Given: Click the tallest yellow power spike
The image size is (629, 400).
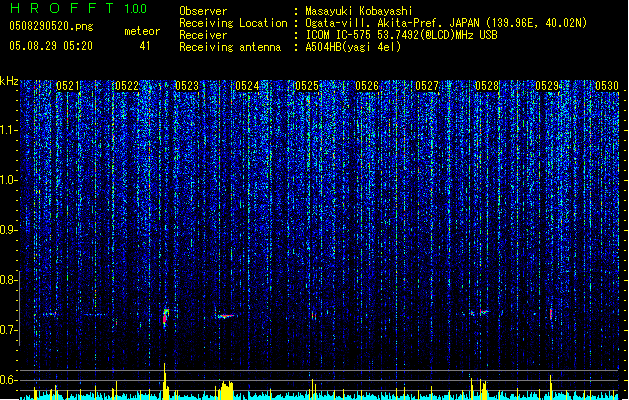Looking at the screenshot, I should coord(164,380).
